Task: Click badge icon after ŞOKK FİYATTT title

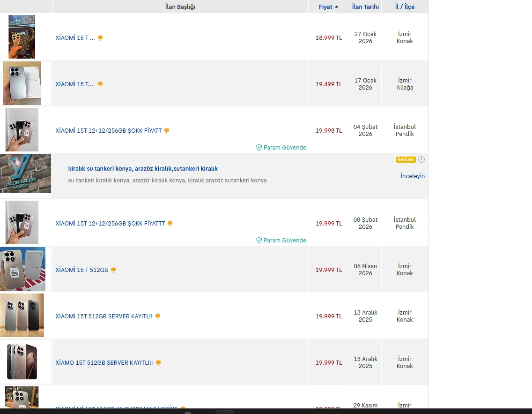Action: click(x=170, y=223)
